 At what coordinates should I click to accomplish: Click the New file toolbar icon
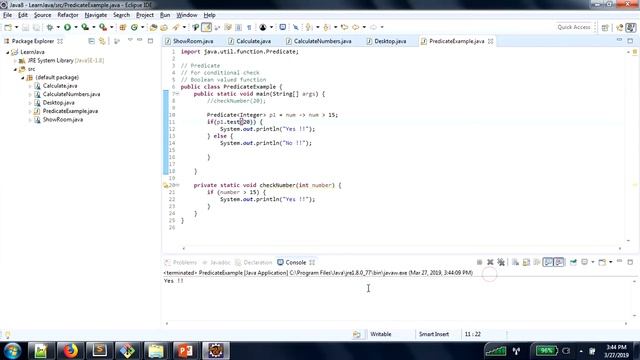coord(8,27)
